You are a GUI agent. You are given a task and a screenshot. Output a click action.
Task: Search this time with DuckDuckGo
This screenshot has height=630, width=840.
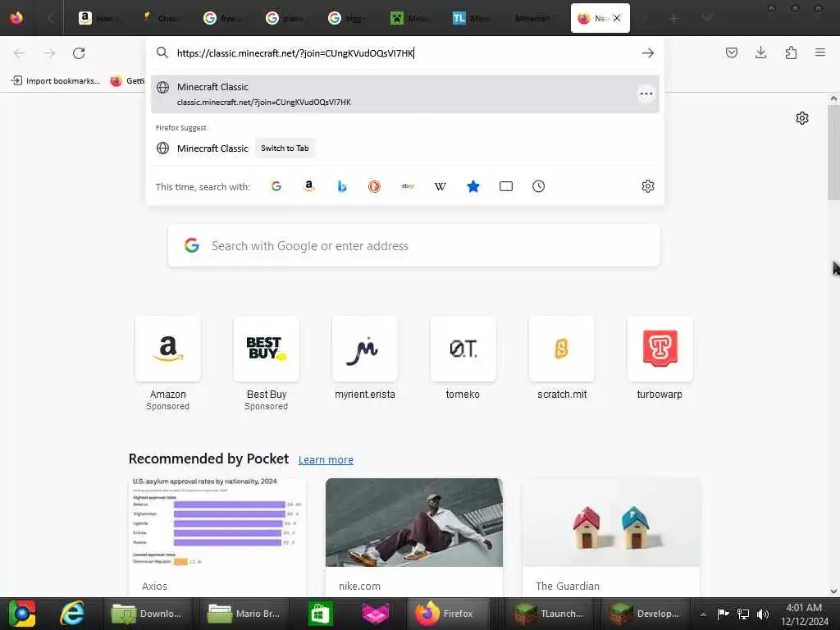pyautogui.click(x=374, y=186)
